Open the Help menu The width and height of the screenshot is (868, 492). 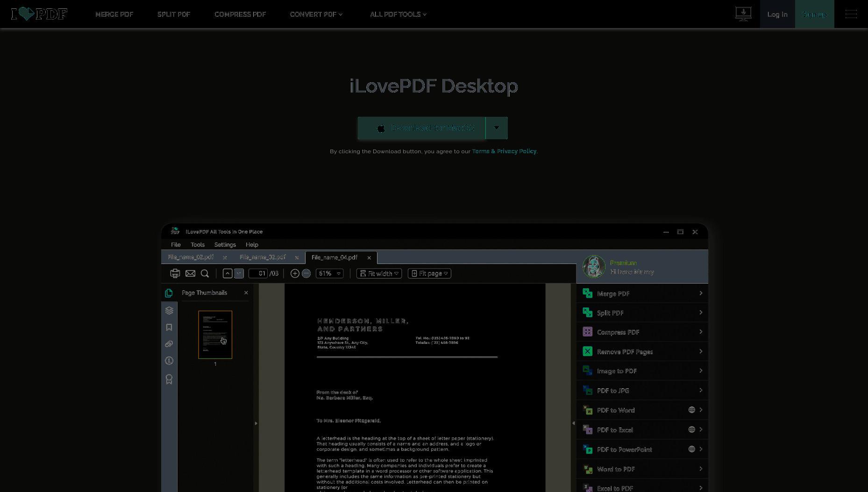252,245
